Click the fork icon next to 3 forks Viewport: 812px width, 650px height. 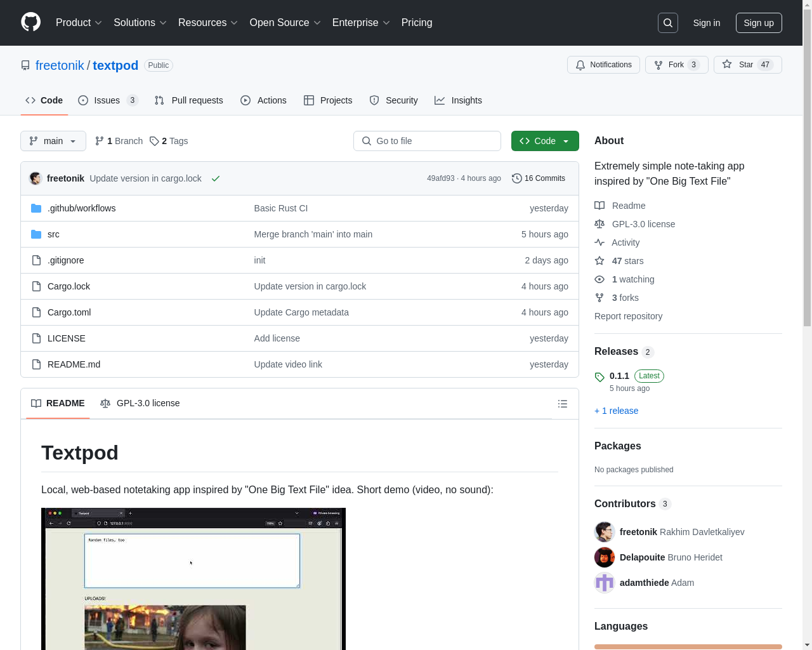coord(599,298)
